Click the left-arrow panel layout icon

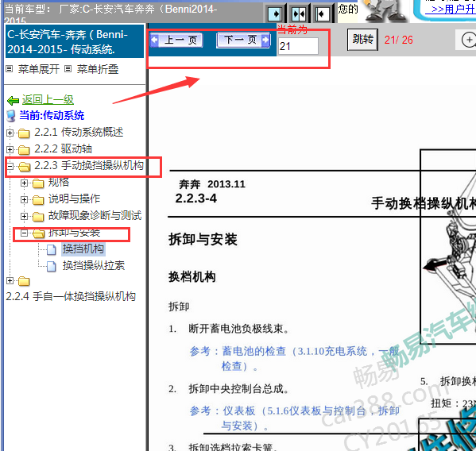point(322,13)
